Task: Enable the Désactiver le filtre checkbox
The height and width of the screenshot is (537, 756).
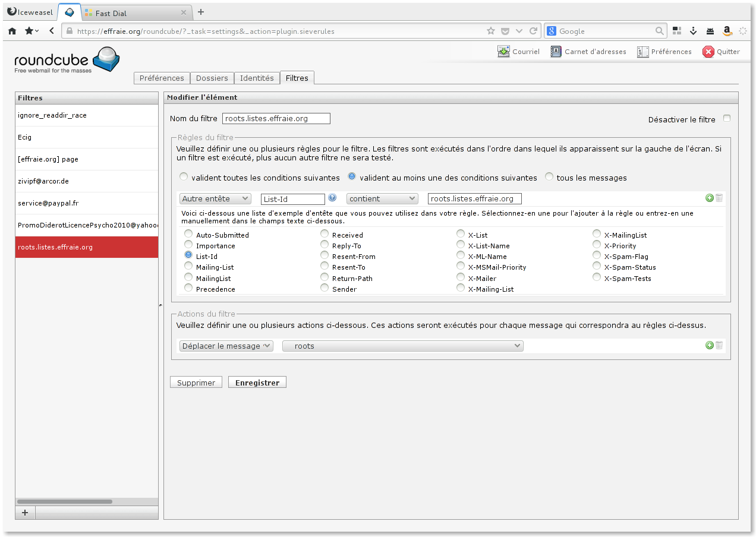Action: (x=726, y=118)
